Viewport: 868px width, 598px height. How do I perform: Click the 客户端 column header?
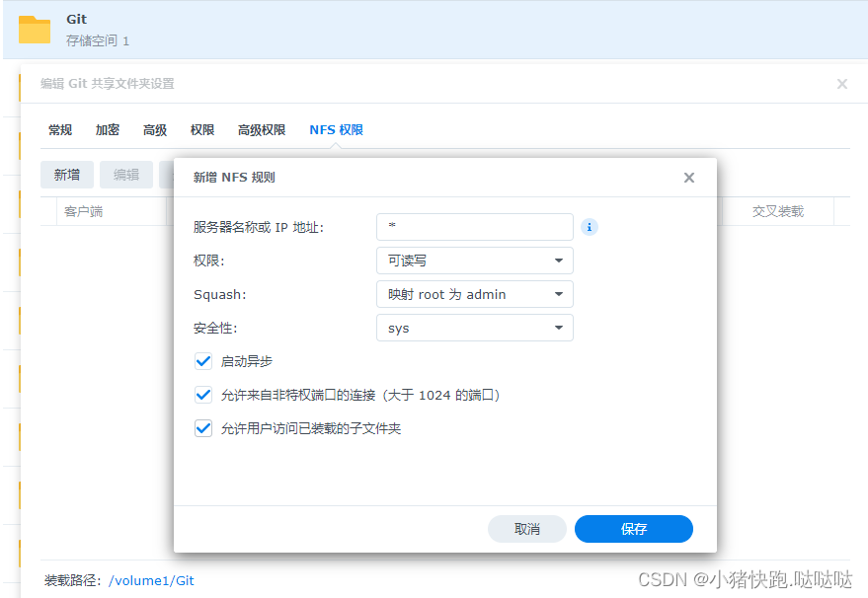[x=112, y=211]
